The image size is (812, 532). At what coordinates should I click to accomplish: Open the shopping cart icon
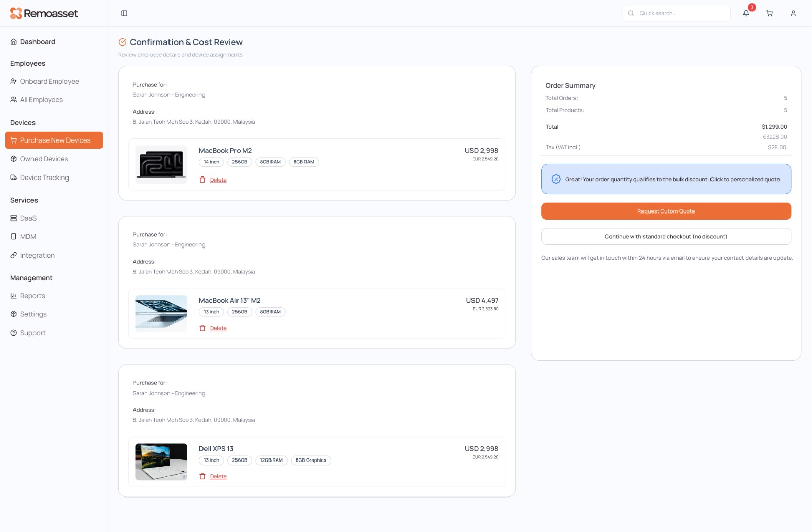point(769,13)
